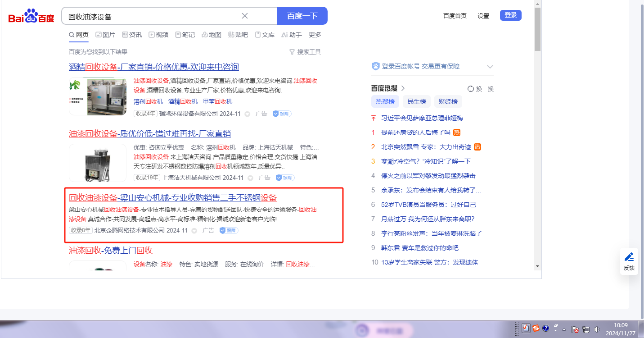
Task: Switch to the 财经榜 tab
Action: click(448, 101)
